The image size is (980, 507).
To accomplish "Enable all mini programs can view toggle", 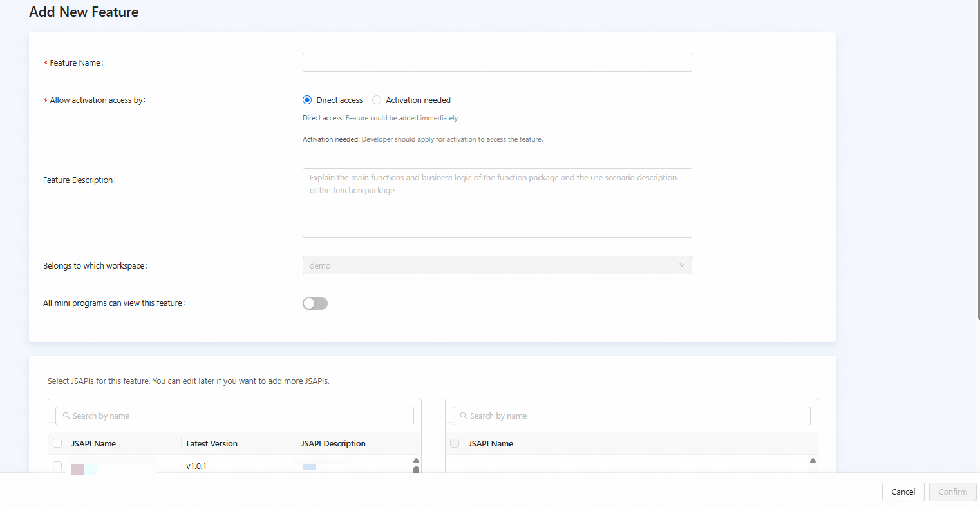I will [x=315, y=303].
